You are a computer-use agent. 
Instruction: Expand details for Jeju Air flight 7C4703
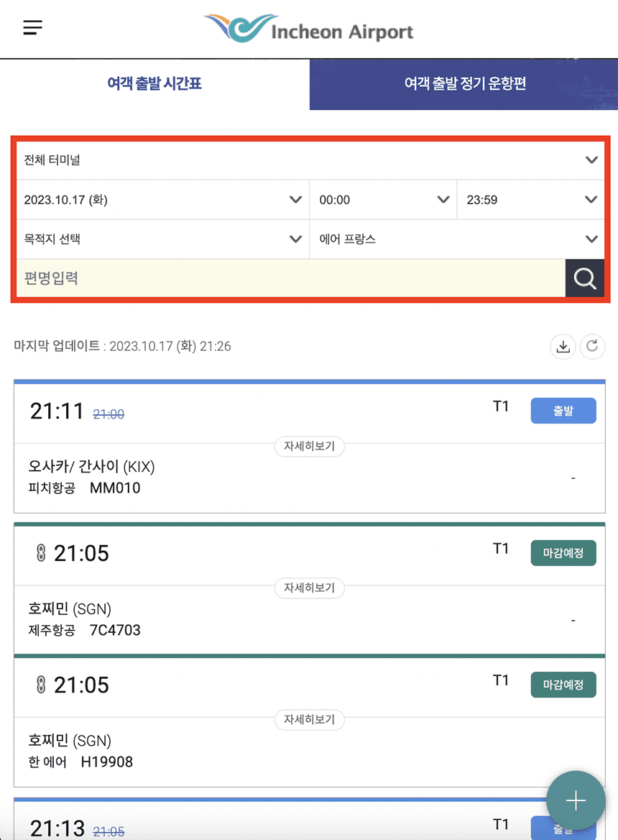[x=309, y=588]
